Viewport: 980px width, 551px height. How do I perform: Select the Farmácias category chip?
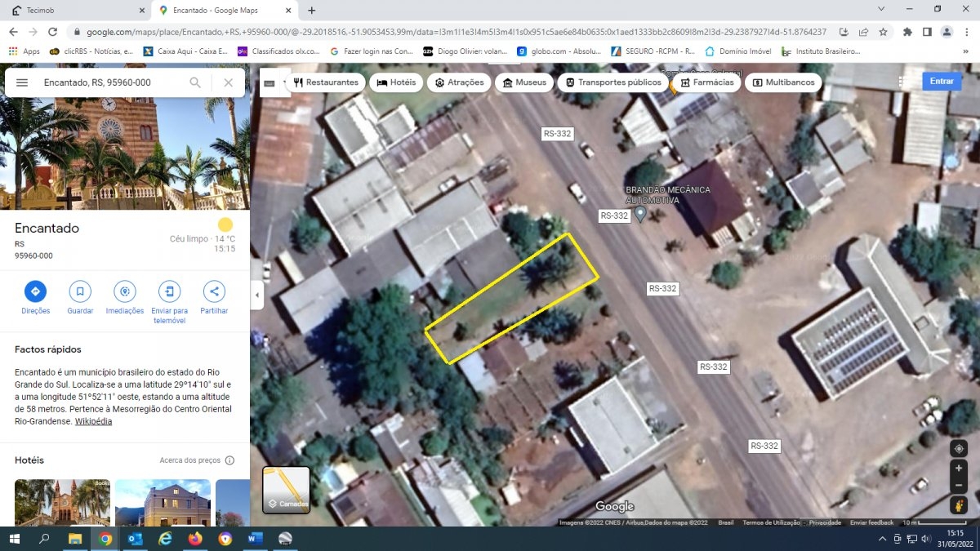pos(706,82)
